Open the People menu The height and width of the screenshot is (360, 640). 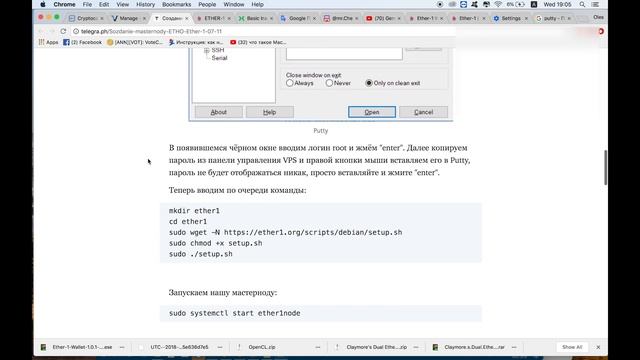[207, 4]
